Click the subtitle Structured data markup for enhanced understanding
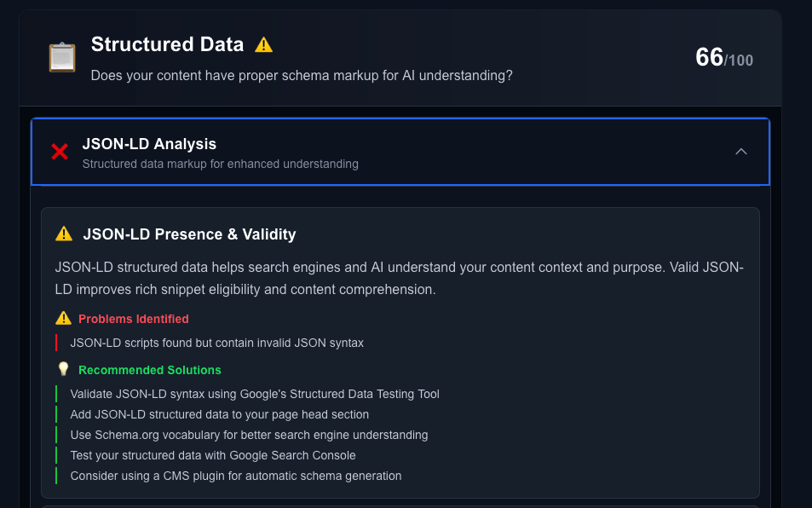Image resolution: width=812 pixels, height=508 pixels. [220, 165]
